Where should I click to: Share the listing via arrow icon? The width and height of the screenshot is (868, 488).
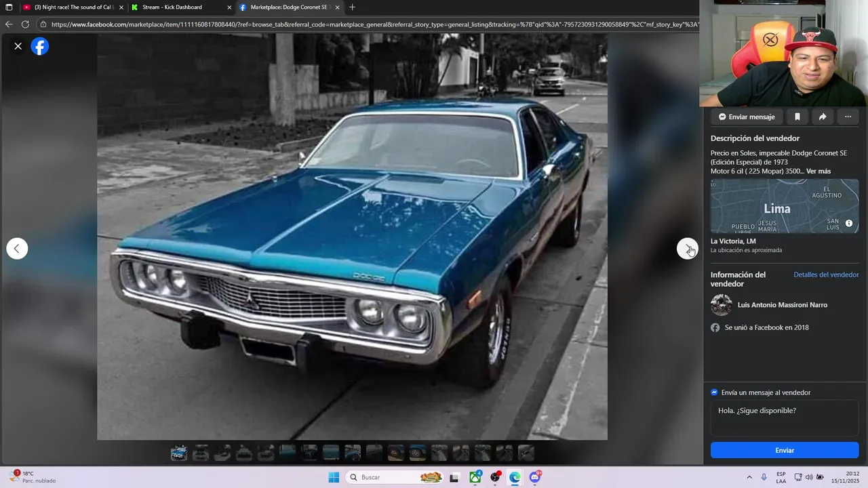[823, 117]
